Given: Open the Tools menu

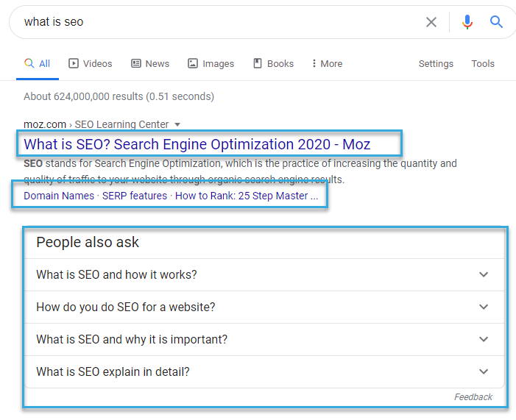Looking at the screenshot, I should pyautogui.click(x=483, y=64).
